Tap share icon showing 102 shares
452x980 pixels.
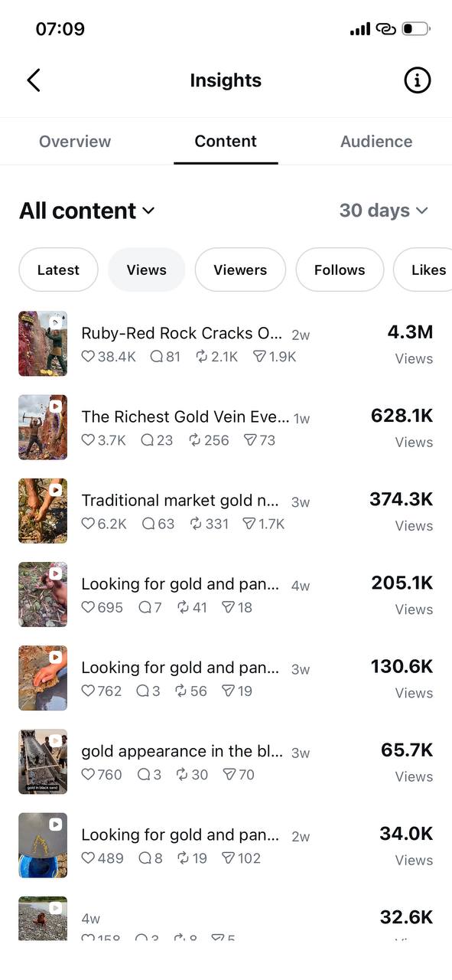pos(229,858)
